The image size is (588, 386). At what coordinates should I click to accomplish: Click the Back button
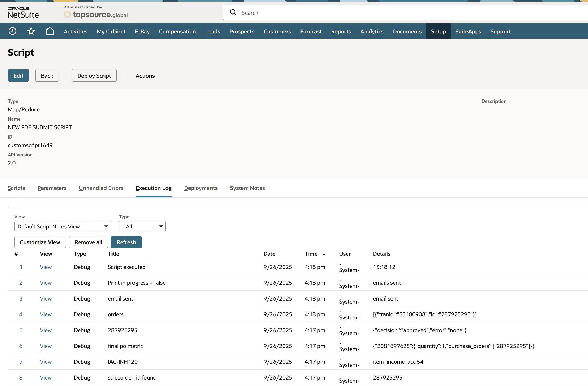pyautogui.click(x=47, y=75)
